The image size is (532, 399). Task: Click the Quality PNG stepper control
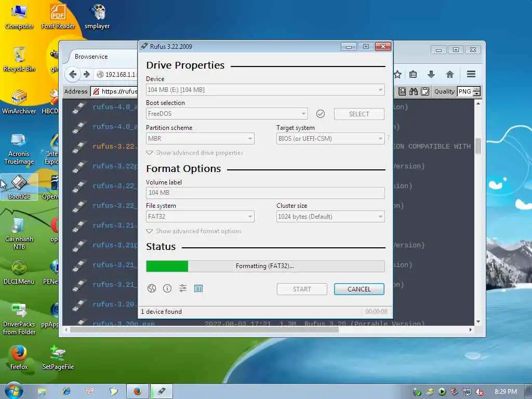pyautogui.click(x=477, y=91)
